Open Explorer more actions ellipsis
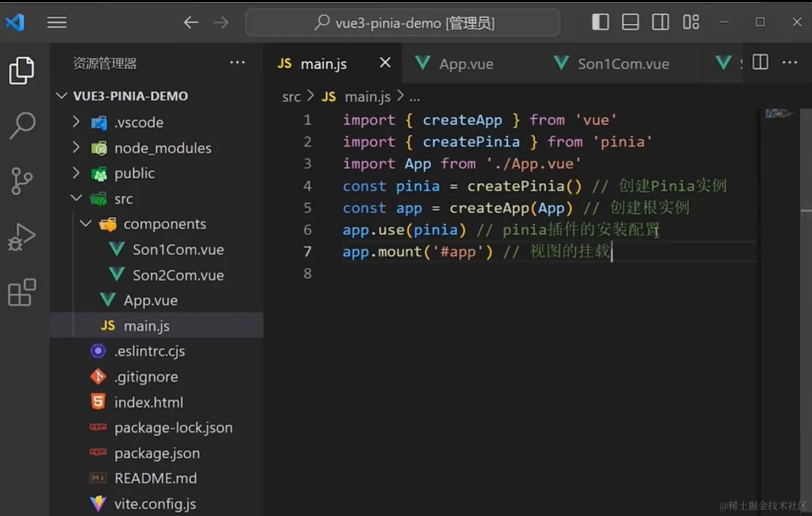 tap(237, 62)
